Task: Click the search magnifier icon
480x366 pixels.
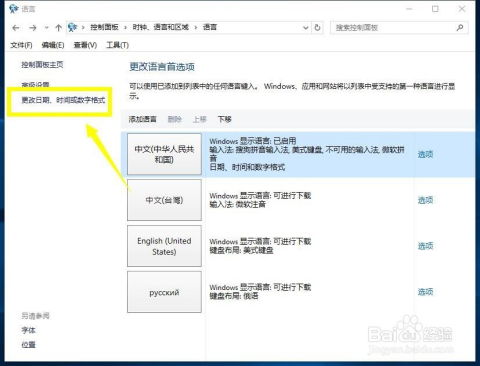Action: pyautogui.click(x=460, y=28)
